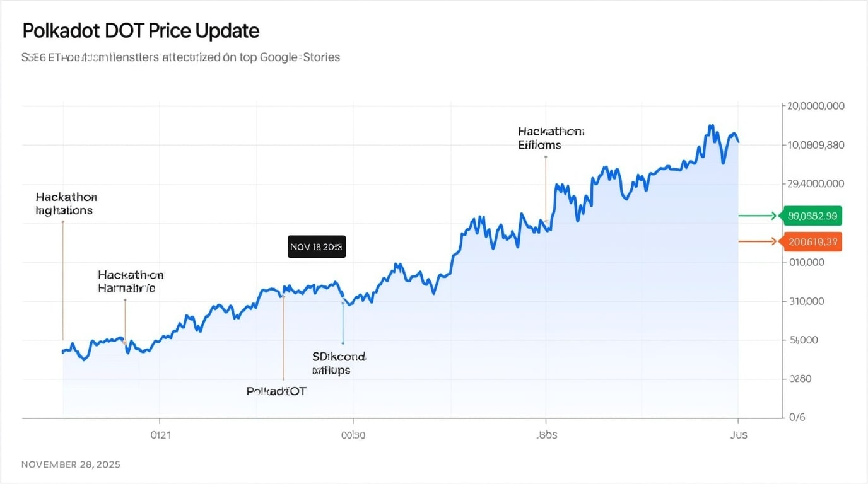Click the green price tag label

(x=812, y=216)
